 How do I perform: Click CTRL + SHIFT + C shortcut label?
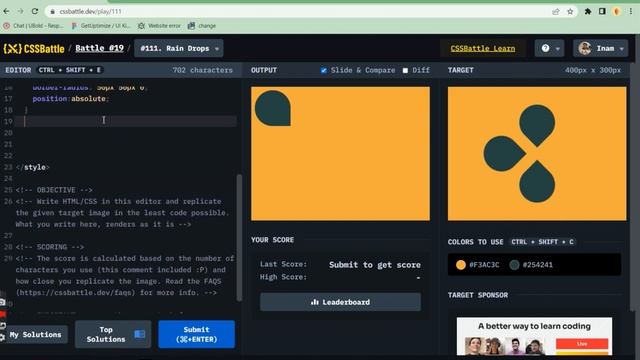(542, 242)
